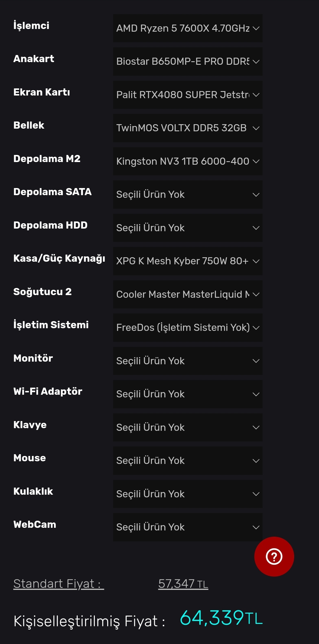Open the İşlemci processor dropdown

[x=188, y=28]
